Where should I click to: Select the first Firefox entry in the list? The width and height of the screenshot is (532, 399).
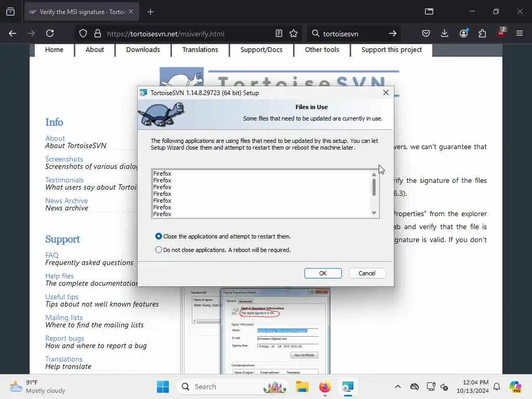pyautogui.click(x=162, y=174)
